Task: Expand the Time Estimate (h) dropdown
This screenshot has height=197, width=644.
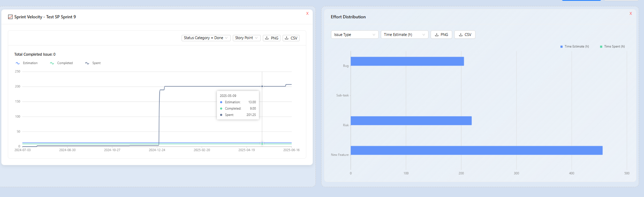Action: 404,35
